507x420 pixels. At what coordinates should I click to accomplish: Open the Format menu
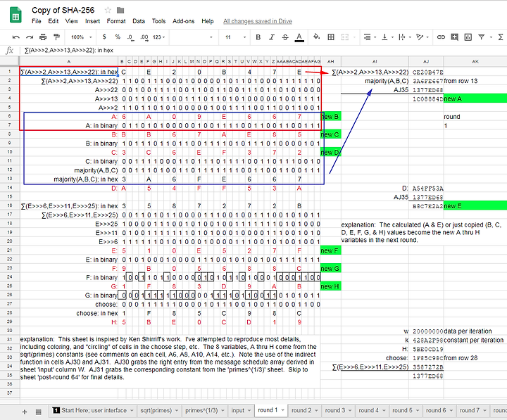[x=116, y=21]
